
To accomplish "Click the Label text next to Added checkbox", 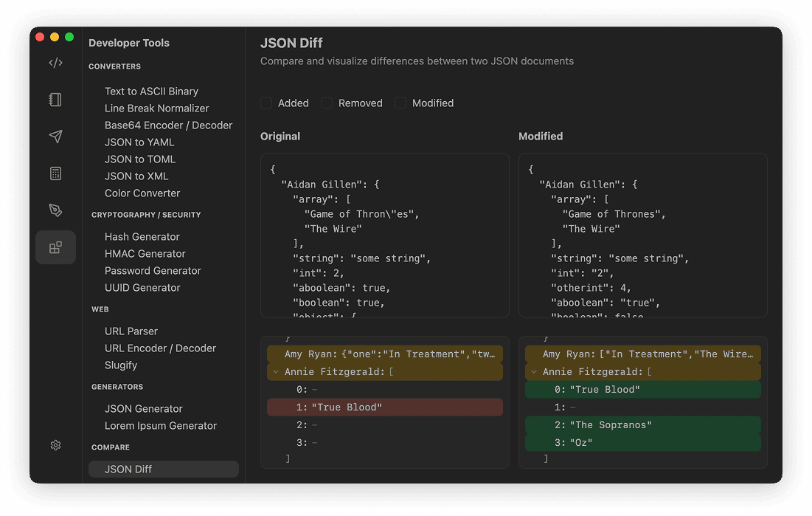I will pos(293,103).
